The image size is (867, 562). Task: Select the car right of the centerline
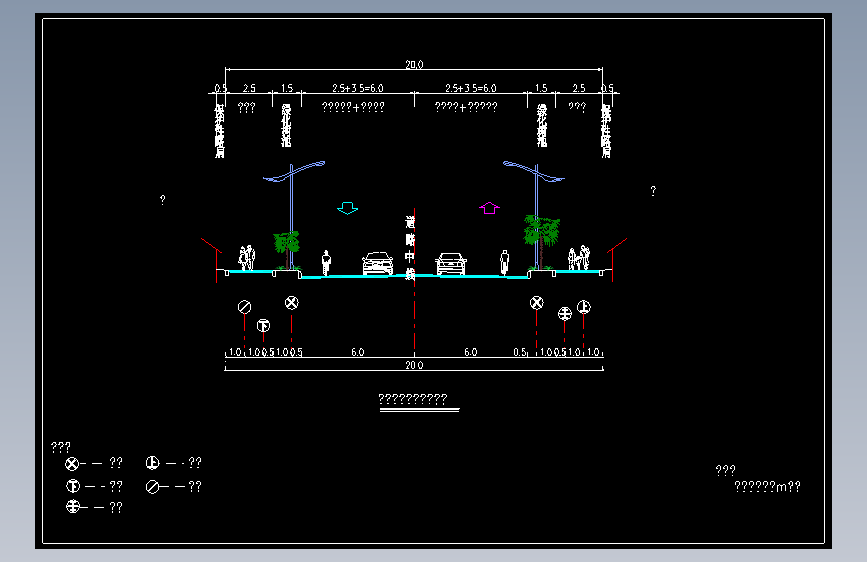pos(451,264)
